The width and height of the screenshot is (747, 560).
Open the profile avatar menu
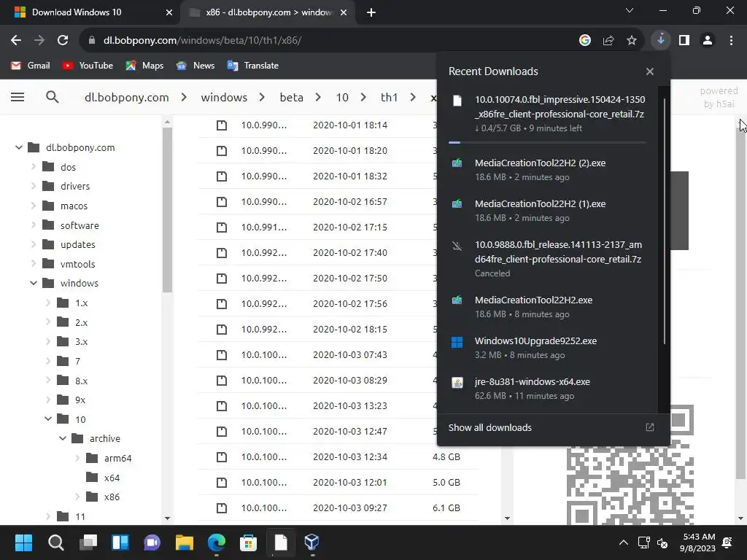click(x=708, y=41)
